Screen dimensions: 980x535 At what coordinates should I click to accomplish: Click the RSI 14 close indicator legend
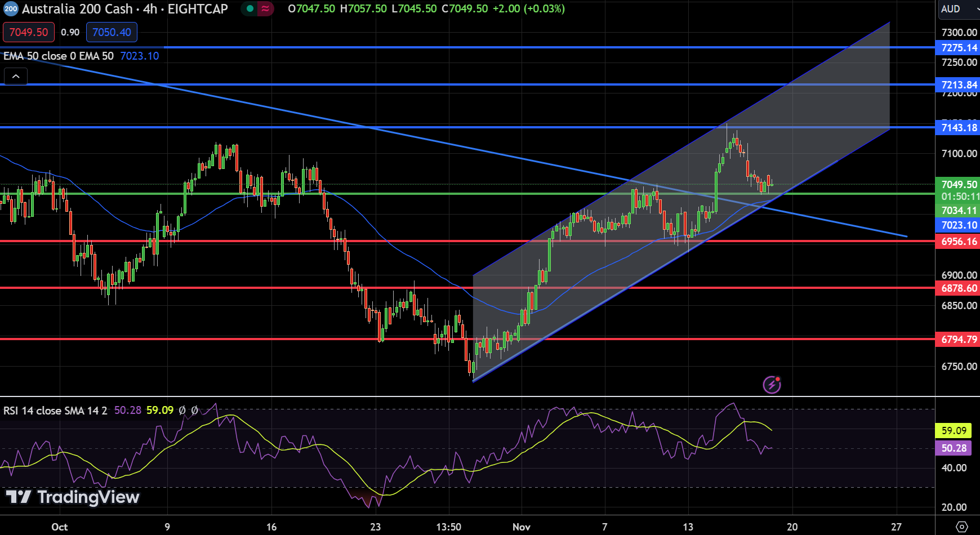coord(55,411)
